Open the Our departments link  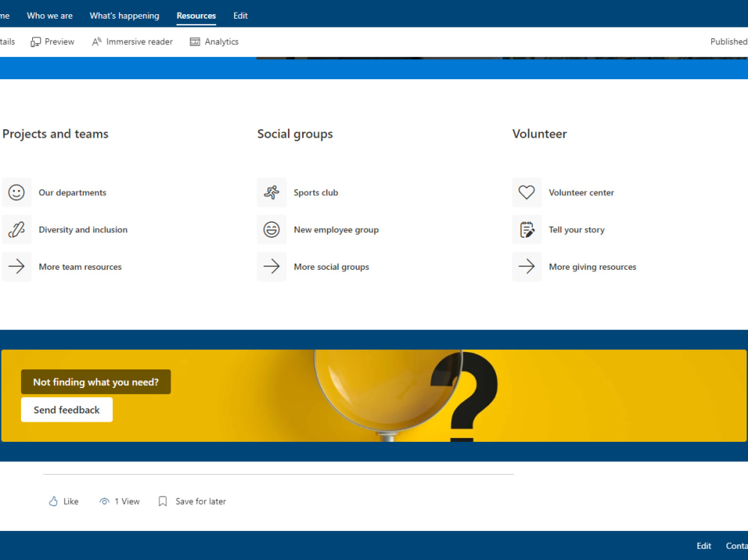[73, 193]
